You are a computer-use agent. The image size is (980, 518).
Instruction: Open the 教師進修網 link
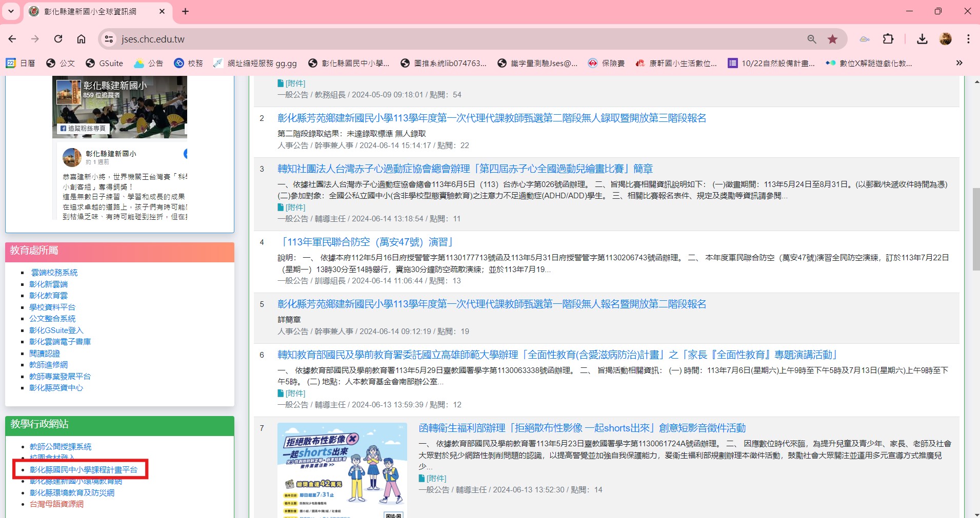point(48,365)
